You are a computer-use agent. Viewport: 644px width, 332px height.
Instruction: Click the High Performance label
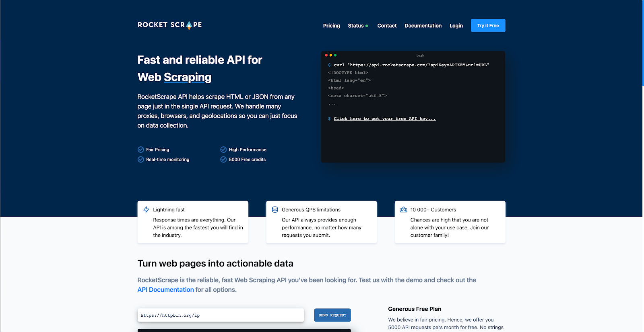tap(248, 150)
